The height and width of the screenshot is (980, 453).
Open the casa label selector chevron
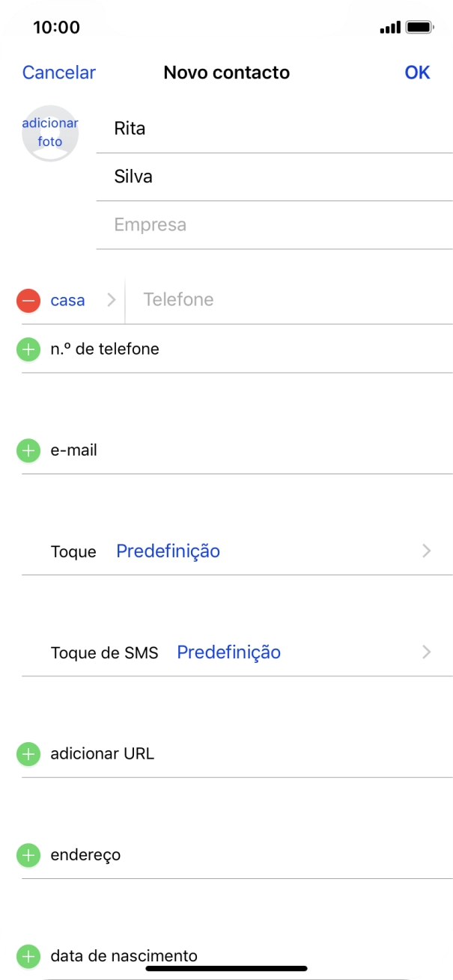[x=111, y=299]
